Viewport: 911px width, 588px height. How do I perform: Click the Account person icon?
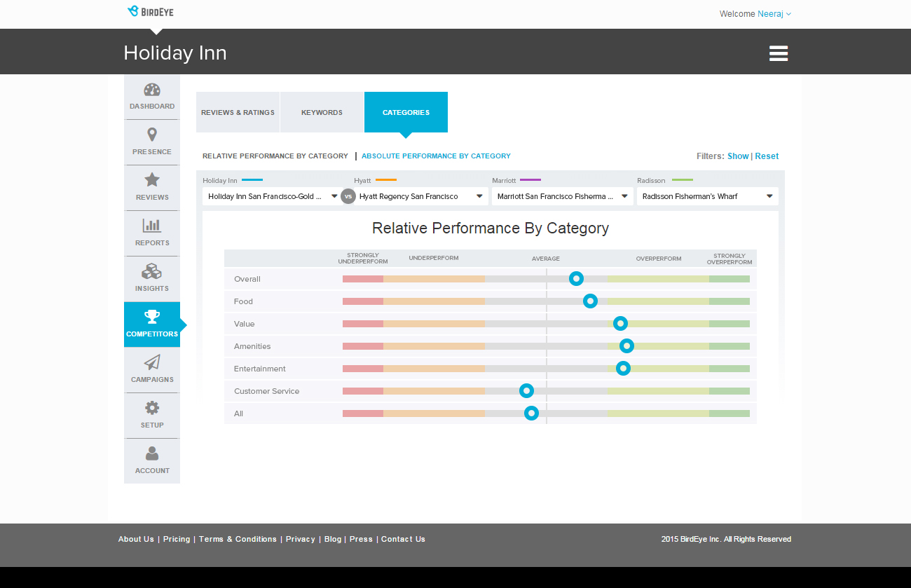tap(152, 453)
